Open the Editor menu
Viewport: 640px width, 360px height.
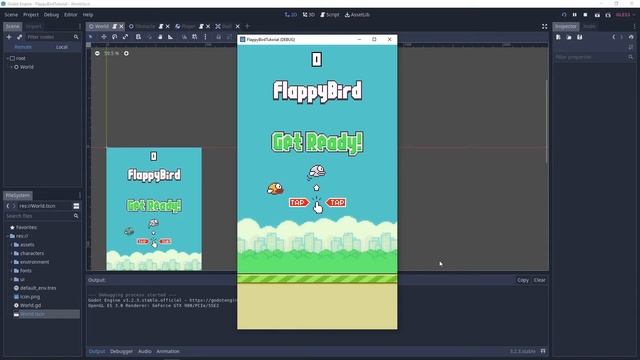(70, 15)
